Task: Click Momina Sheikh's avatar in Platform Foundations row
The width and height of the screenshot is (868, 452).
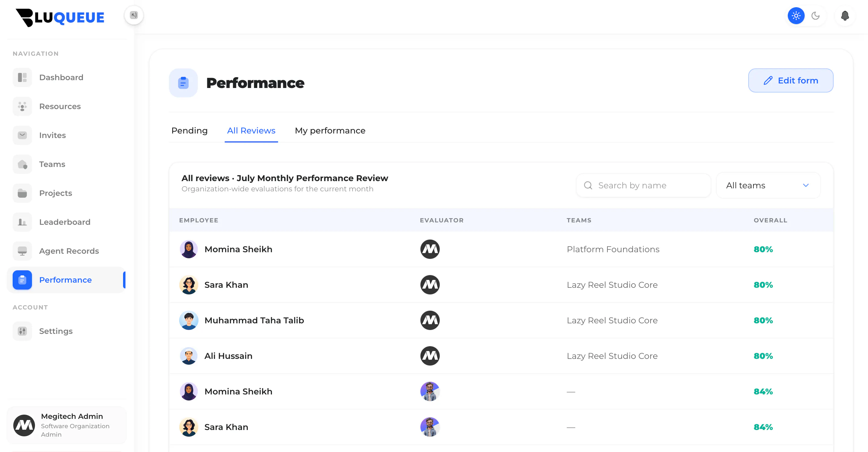Action: [189, 250]
